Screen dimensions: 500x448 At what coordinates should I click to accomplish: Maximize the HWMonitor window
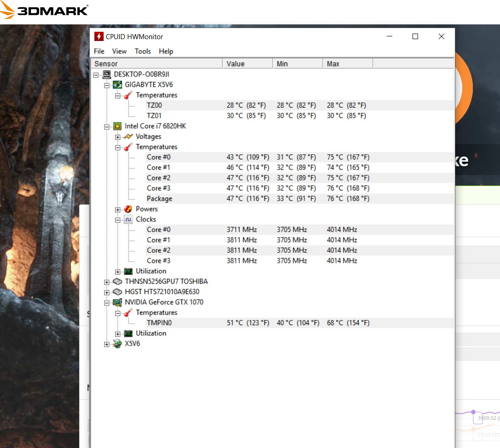[415, 36]
